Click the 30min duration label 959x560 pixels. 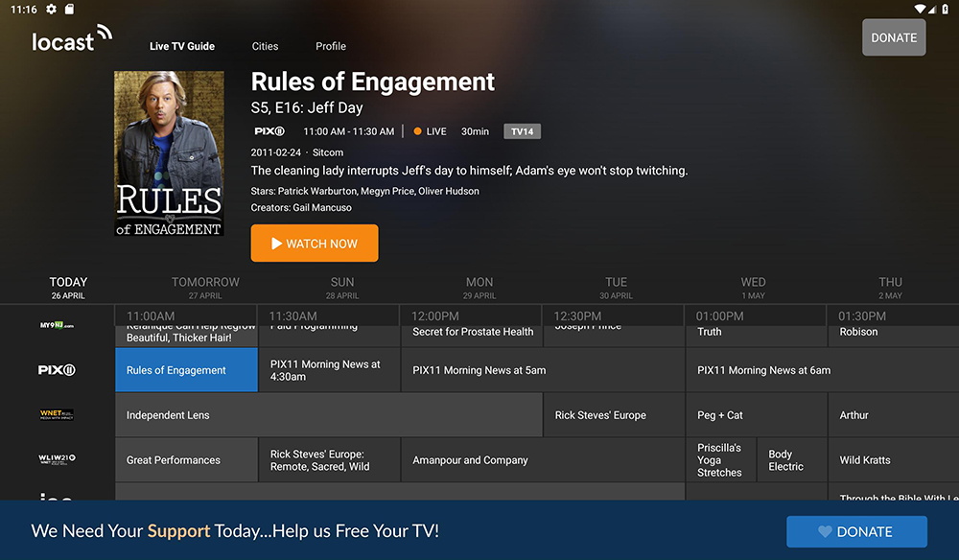pyautogui.click(x=476, y=131)
